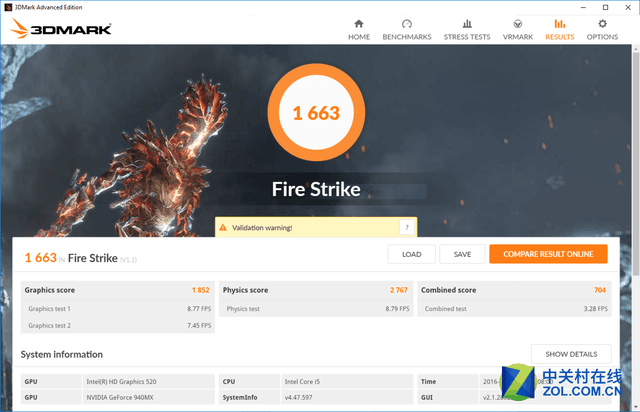Viewport: 640px width, 412px height.
Task: Click the System information heading
Action: coord(62,354)
